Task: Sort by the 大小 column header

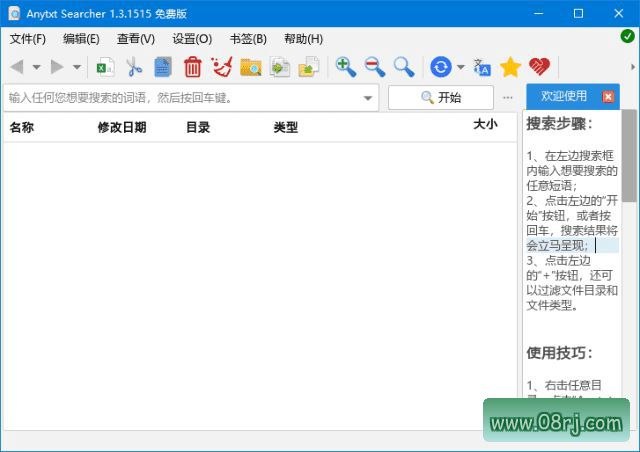Action: click(x=485, y=124)
